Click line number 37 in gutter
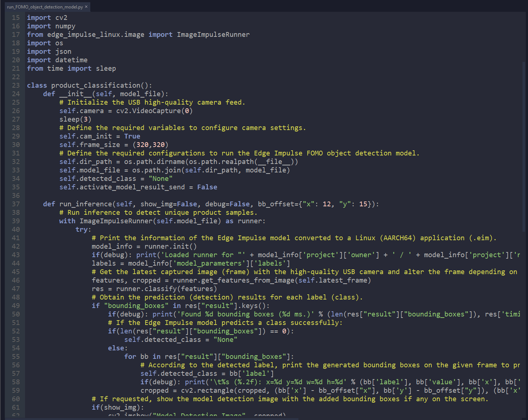Viewport: 528px width, 420px height. [16, 204]
